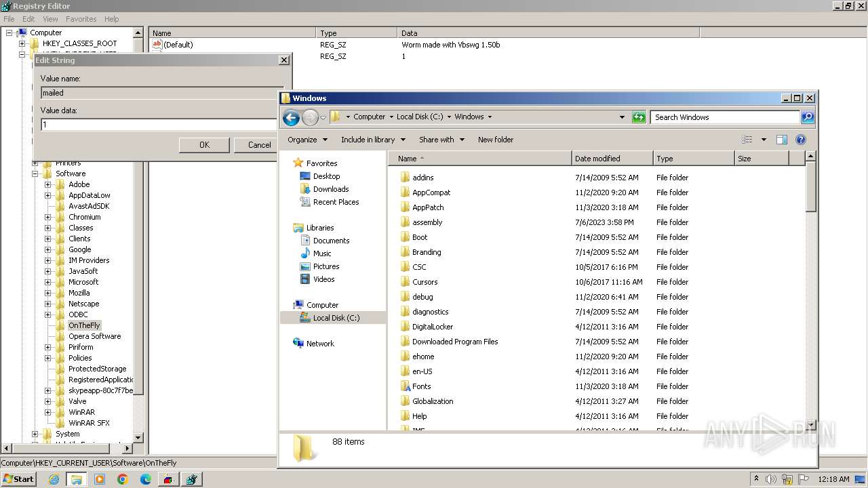Screen dimensions: 868x488
Task: Select Local Disk (C:) in navigation pane
Action: tap(336, 318)
